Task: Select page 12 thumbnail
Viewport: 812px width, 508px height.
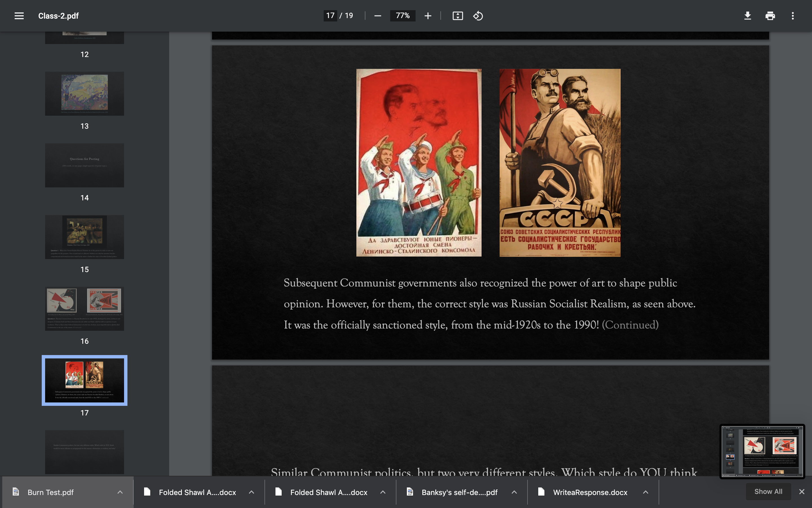Action: (85, 38)
